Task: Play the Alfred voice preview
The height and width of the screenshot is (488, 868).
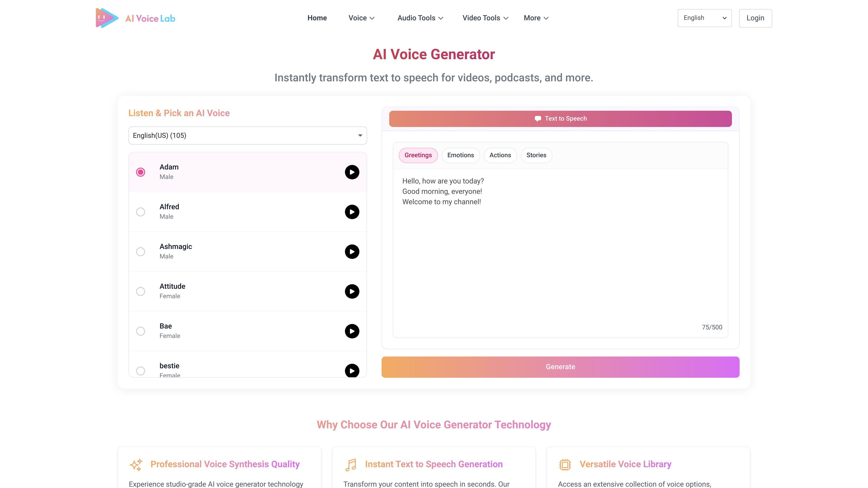Action: (352, 212)
